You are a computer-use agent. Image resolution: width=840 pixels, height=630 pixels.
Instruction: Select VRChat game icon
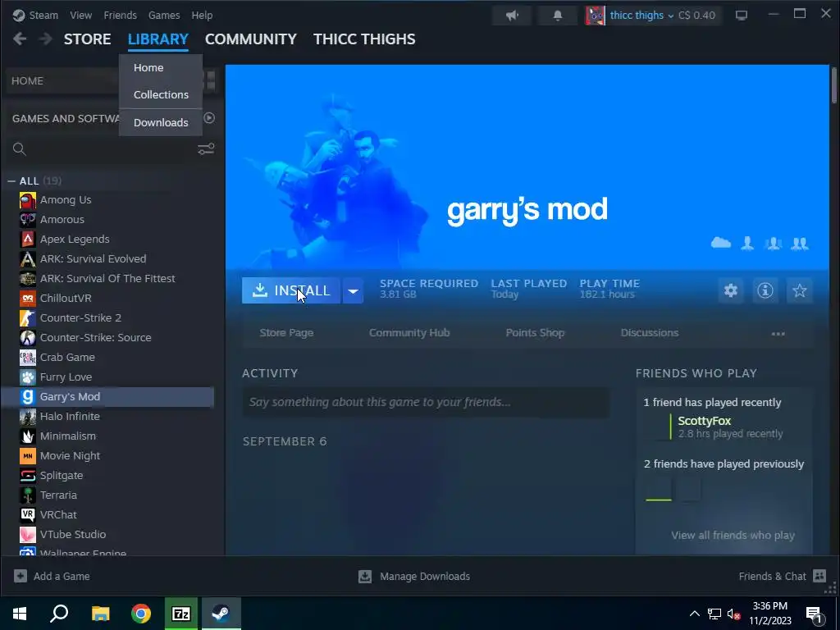(28, 515)
